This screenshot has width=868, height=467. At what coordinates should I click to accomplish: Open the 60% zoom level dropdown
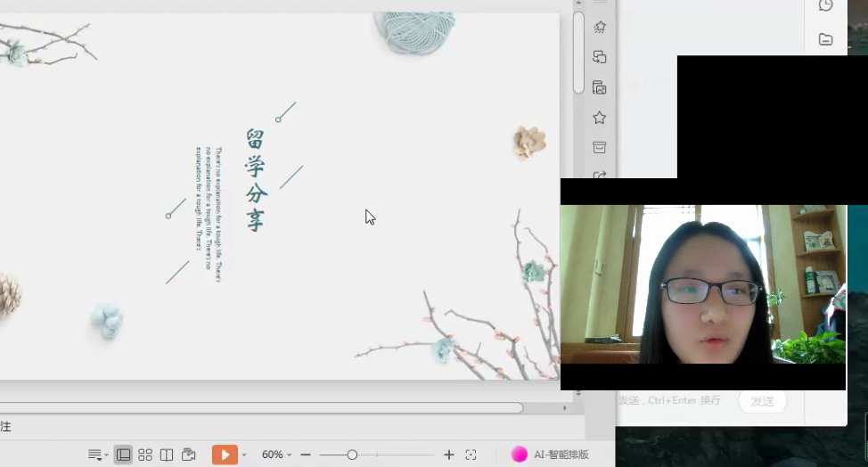[x=276, y=455]
